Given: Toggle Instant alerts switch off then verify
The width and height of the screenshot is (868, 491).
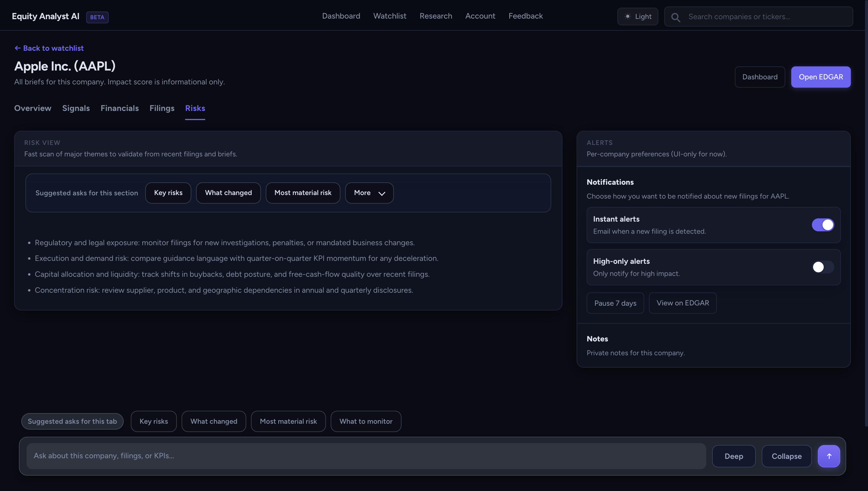Looking at the screenshot, I should 823,225.
